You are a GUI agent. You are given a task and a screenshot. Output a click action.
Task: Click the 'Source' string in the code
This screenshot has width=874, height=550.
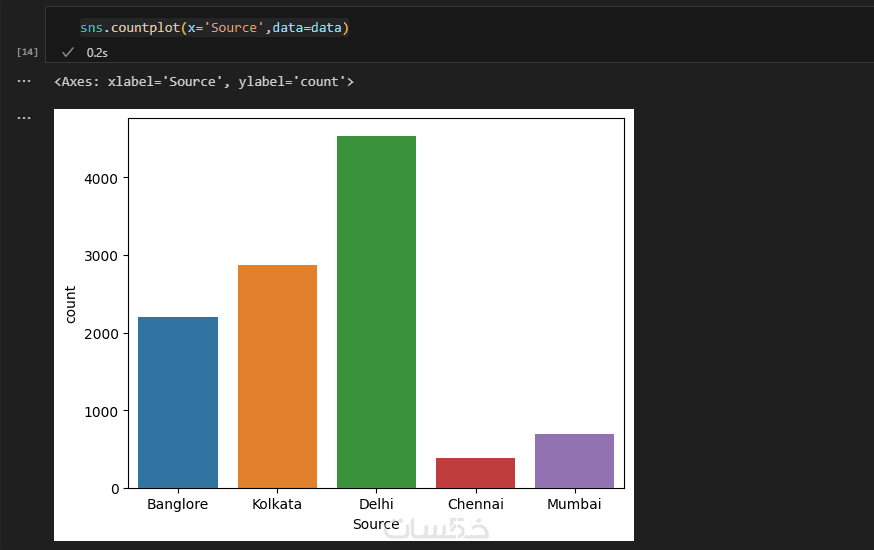pos(234,28)
